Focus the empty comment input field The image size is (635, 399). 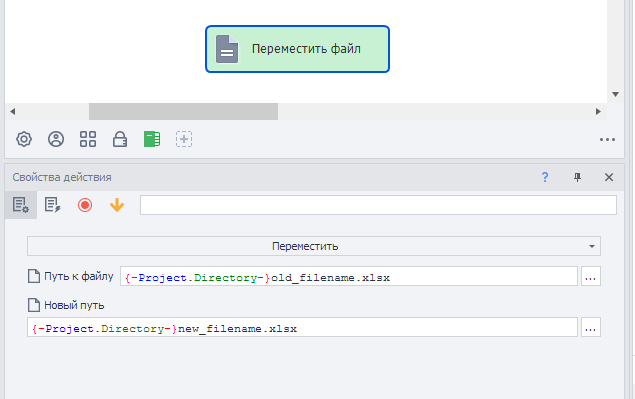378,205
